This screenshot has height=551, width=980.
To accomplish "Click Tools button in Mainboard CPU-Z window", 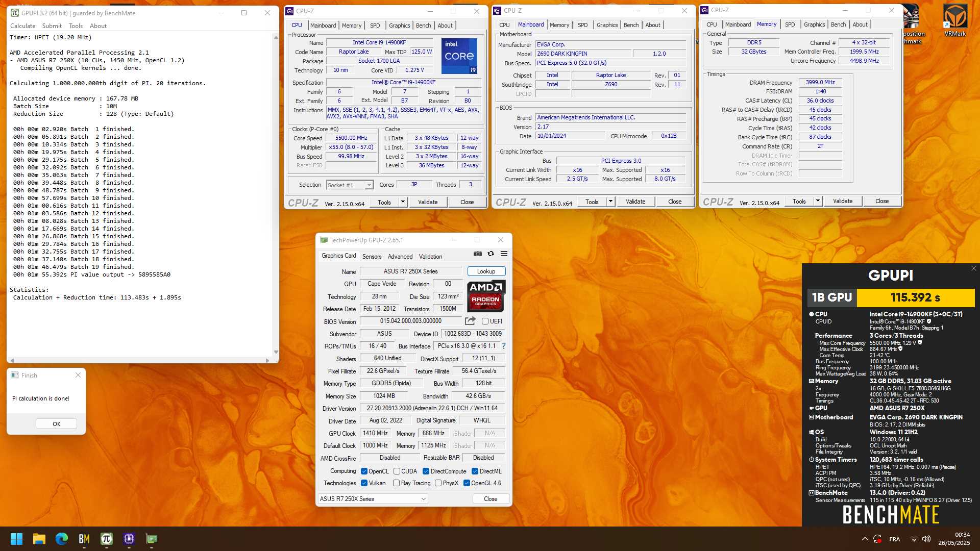I will coord(592,202).
